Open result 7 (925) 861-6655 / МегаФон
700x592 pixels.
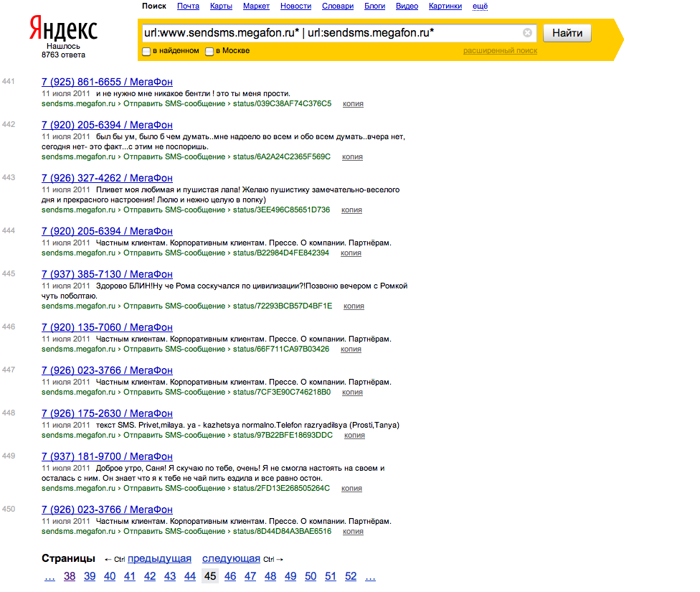coord(107,82)
